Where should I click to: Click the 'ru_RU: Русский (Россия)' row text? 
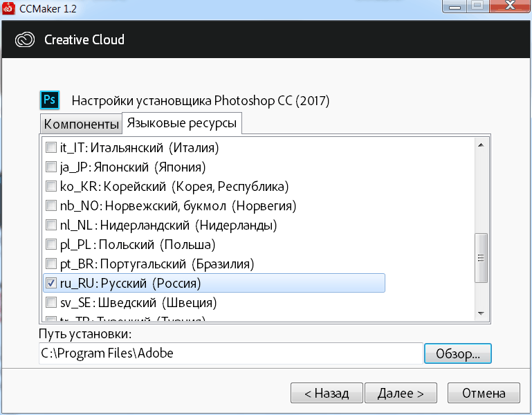(x=130, y=283)
